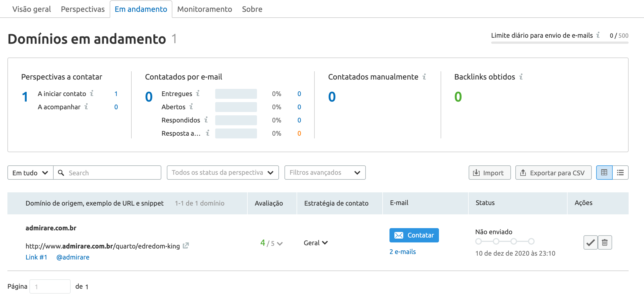Expand the Filtros avançados dropdown
The height and width of the screenshot is (306, 644).
coord(325,173)
